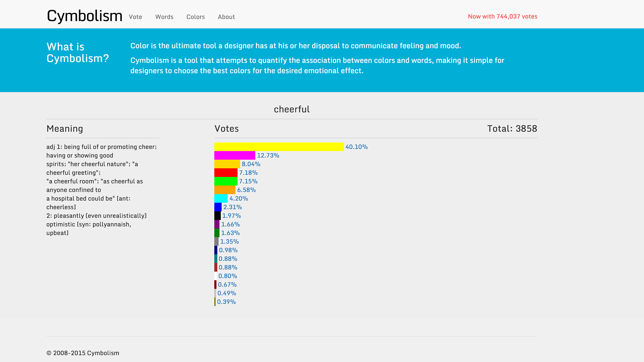Image resolution: width=644 pixels, height=362 pixels.
Task: Select the cyan bar with 4.20%
Action: (x=221, y=198)
